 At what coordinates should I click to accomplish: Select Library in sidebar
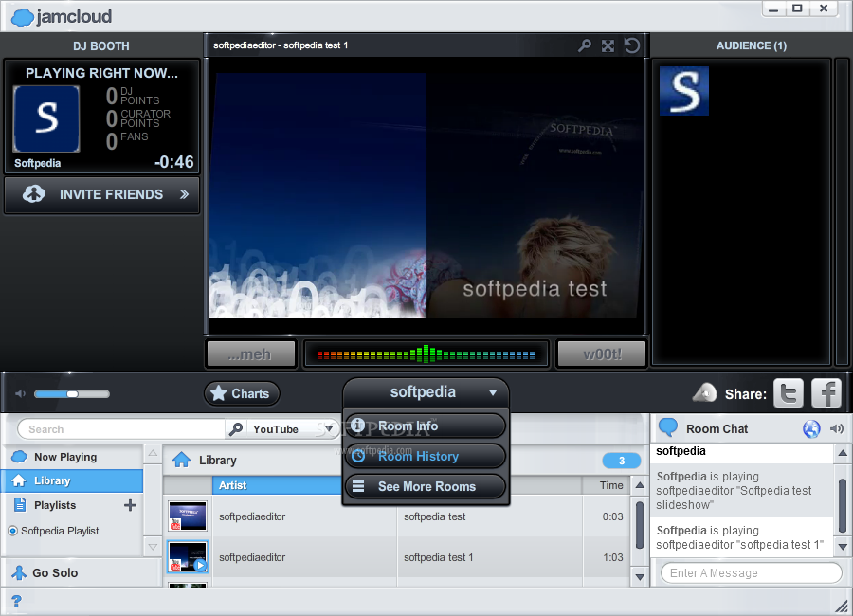tap(72, 481)
